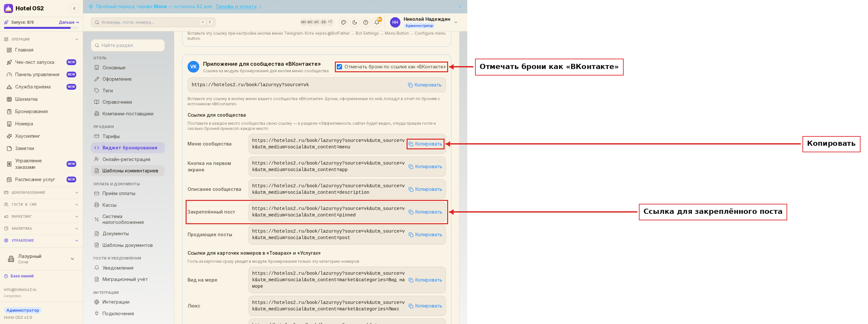Click the +7 online users avatar
868x324 pixels.
tap(330, 22)
